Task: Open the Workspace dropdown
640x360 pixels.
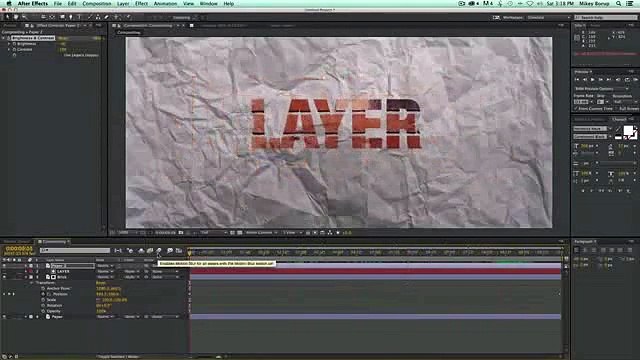Action: point(548,18)
